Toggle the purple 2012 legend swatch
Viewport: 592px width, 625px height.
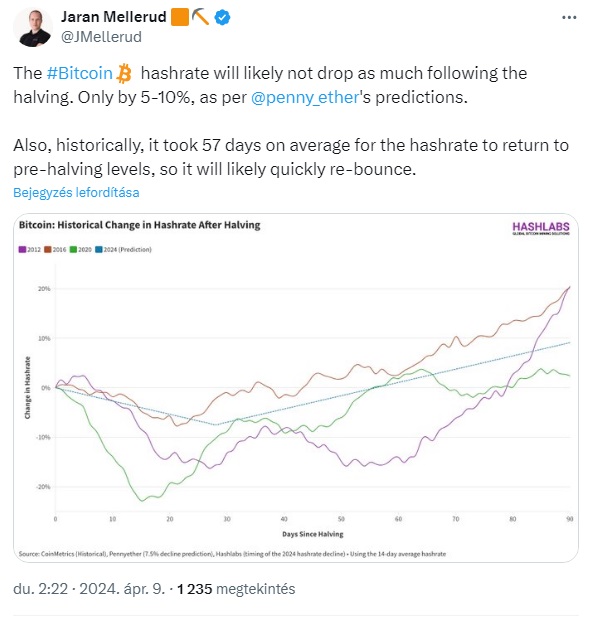pyautogui.click(x=22, y=250)
